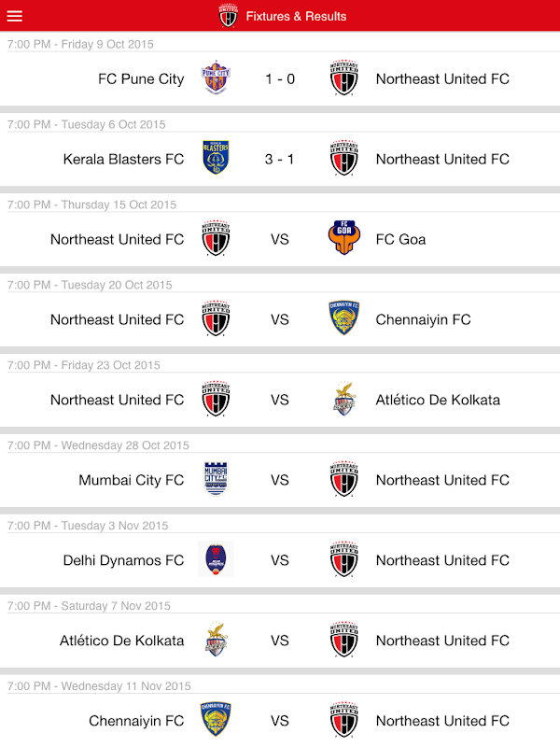Open the Wednesday 11 Nov 2015 fixture header

click(x=99, y=686)
